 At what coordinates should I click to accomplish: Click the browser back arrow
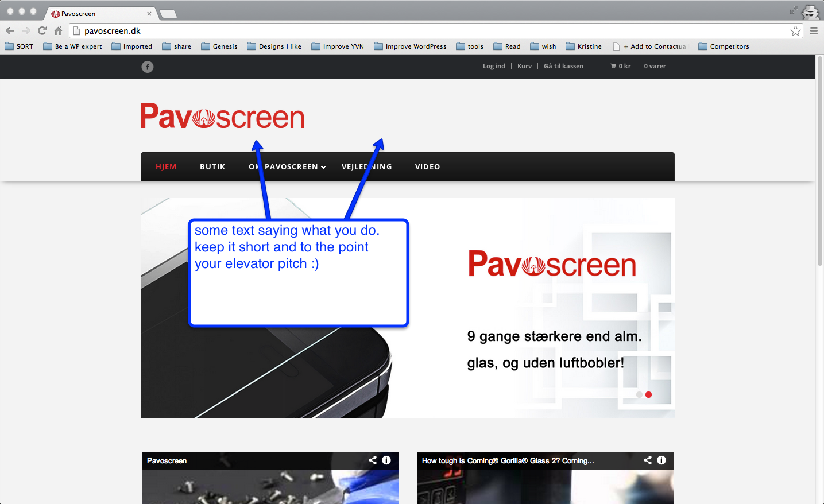[10, 30]
